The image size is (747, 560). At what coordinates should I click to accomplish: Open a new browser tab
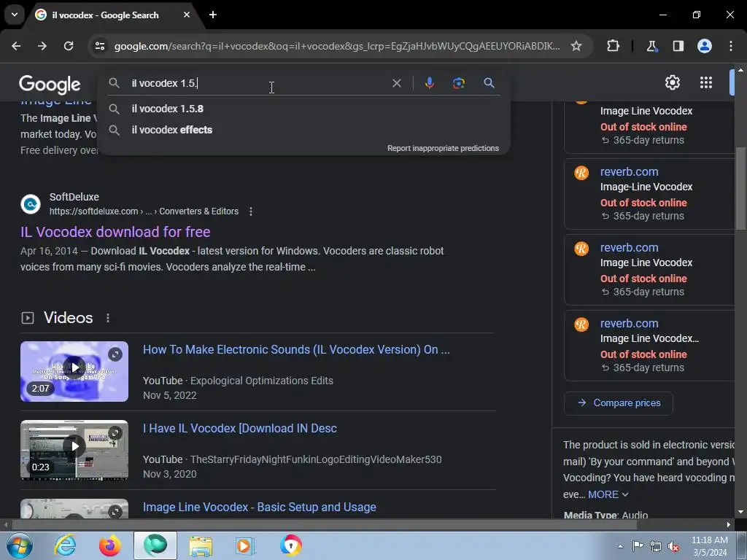[213, 15]
